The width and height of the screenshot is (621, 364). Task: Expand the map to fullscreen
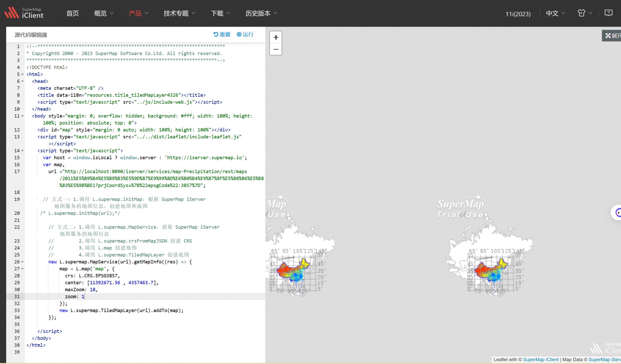(612, 36)
